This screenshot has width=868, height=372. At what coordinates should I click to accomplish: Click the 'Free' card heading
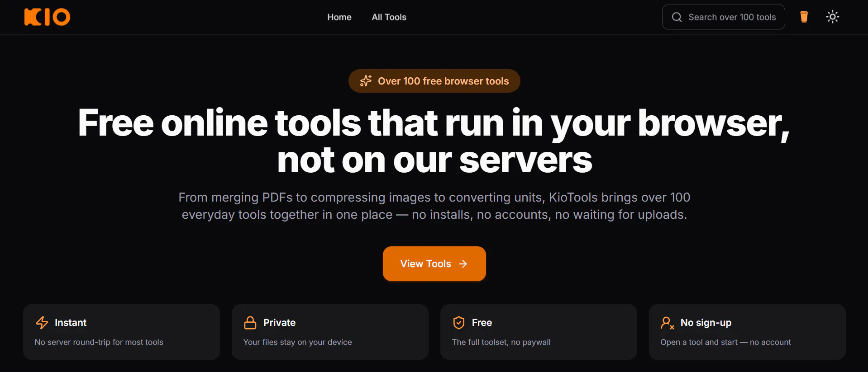pos(482,323)
